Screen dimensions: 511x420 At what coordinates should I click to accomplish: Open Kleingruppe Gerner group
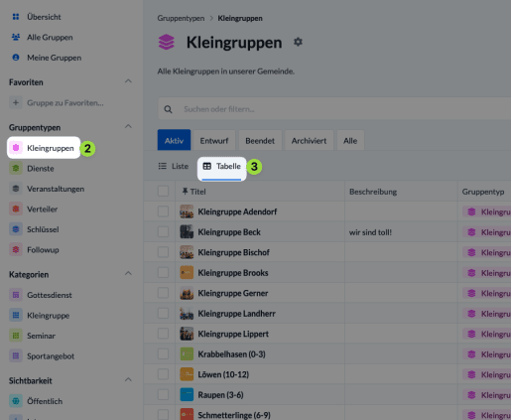(x=233, y=293)
